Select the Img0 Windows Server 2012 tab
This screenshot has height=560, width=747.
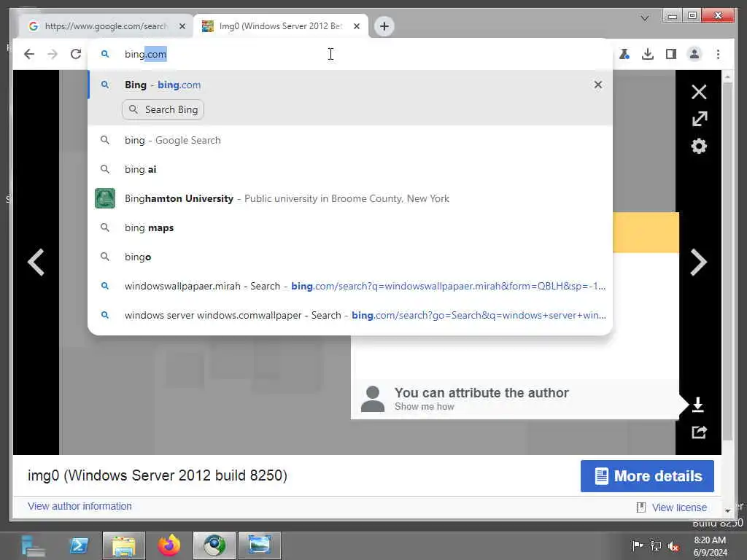click(281, 26)
